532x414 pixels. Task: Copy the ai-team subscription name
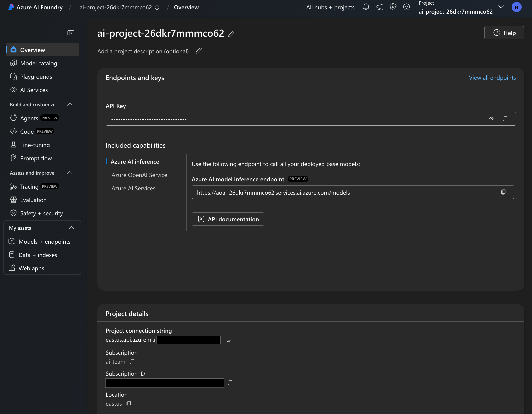coord(132,362)
